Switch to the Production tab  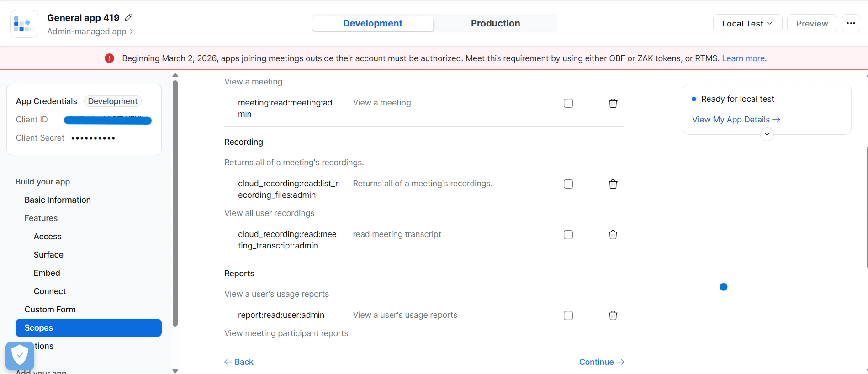495,23
